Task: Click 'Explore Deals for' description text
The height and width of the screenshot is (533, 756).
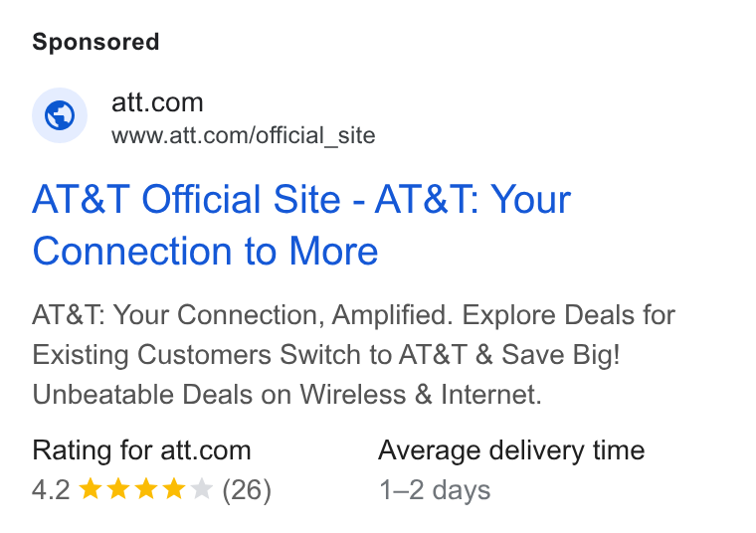Action: (569, 315)
